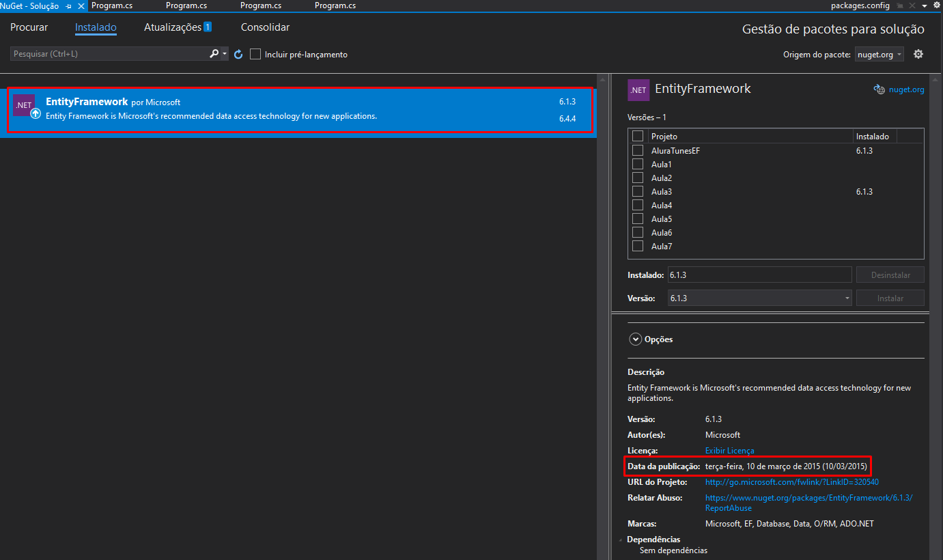Close the NuGet - Solução tab
This screenshot has width=943, height=560.
81,5
